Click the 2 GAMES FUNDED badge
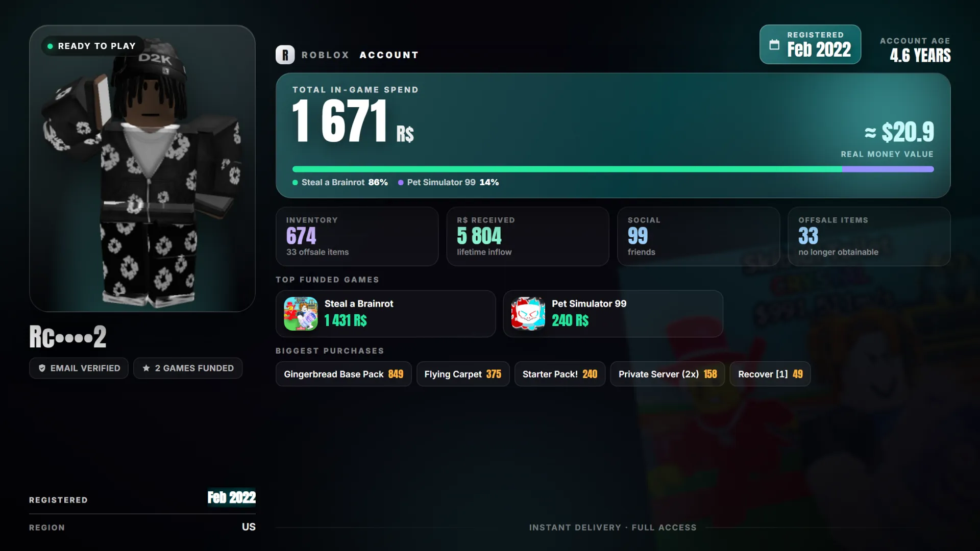Viewport: 980px width, 551px height. [x=188, y=368]
